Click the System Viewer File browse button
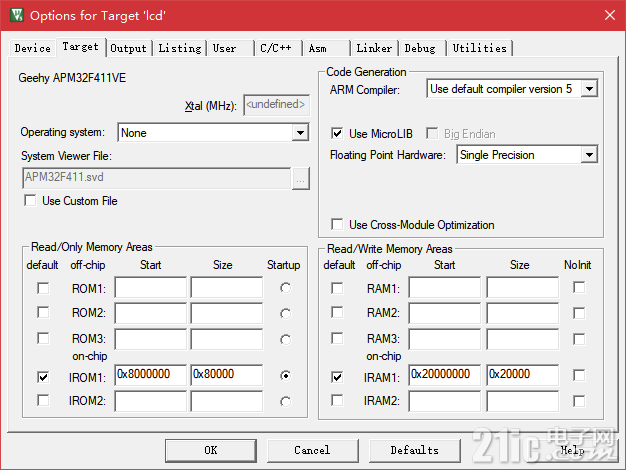 301,178
